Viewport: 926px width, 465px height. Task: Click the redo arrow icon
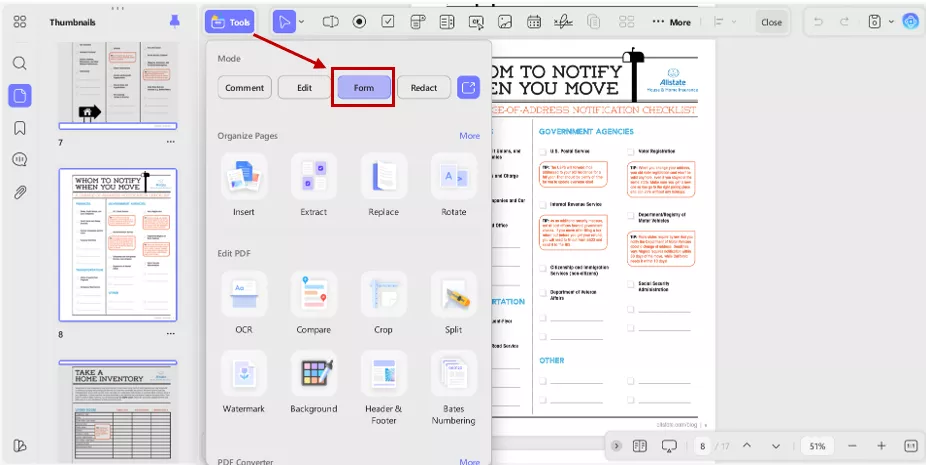tap(845, 22)
